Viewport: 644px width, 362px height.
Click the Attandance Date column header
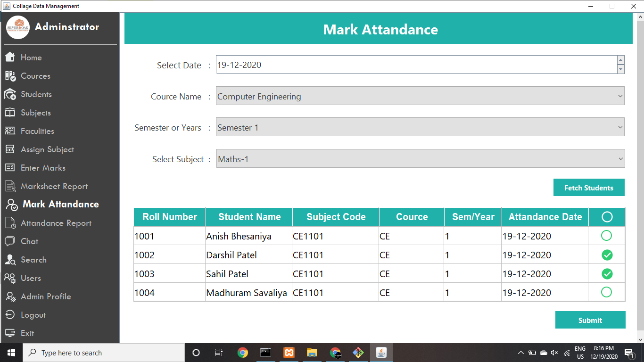click(x=545, y=217)
